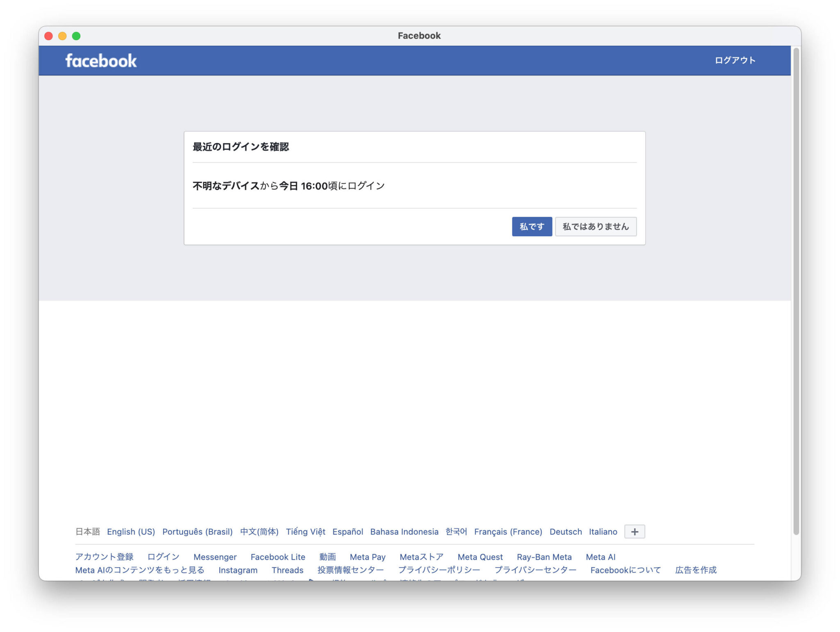Click the facebook logo in header

pyautogui.click(x=101, y=61)
